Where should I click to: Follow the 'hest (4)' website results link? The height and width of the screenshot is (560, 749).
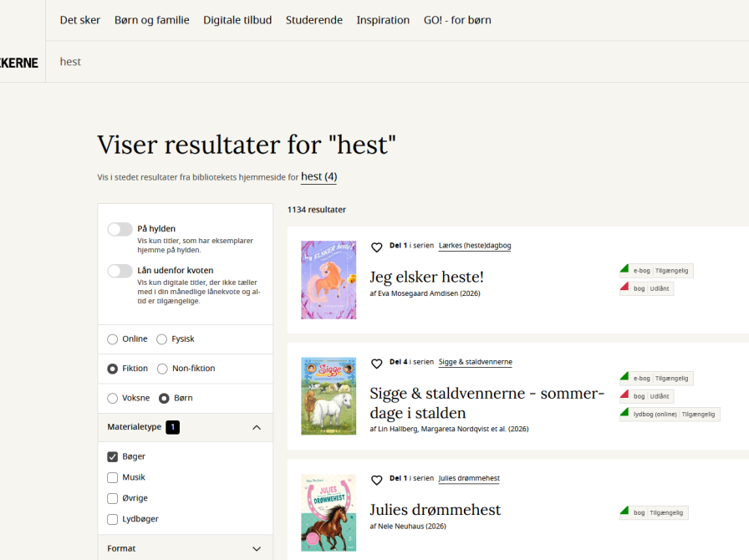coord(318,177)
